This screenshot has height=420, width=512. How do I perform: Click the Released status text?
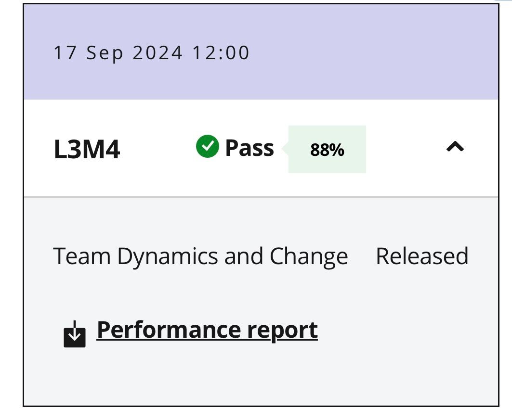[422, 256]
